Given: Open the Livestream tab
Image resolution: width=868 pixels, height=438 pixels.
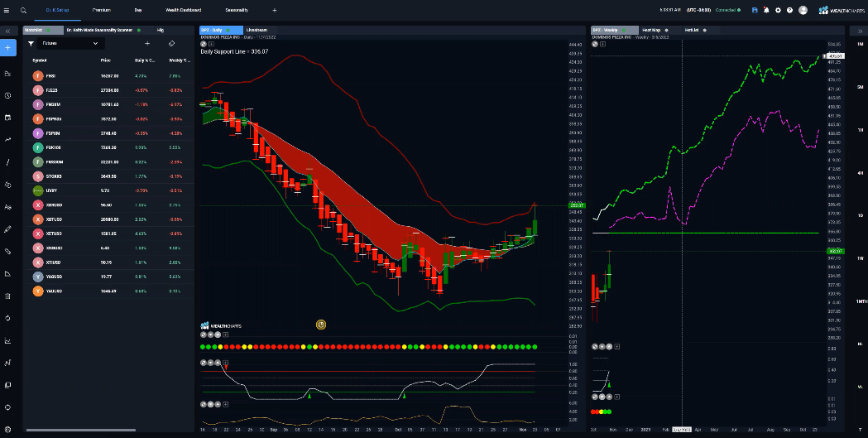Looking at the screenshot, I should (x=256, y=31).
